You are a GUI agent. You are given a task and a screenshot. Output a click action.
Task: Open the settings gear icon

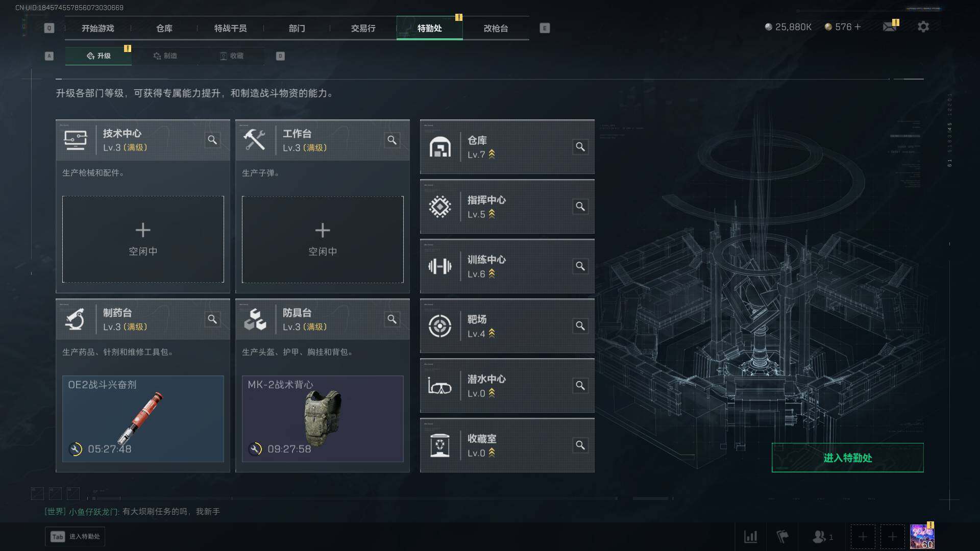(923, 27)
